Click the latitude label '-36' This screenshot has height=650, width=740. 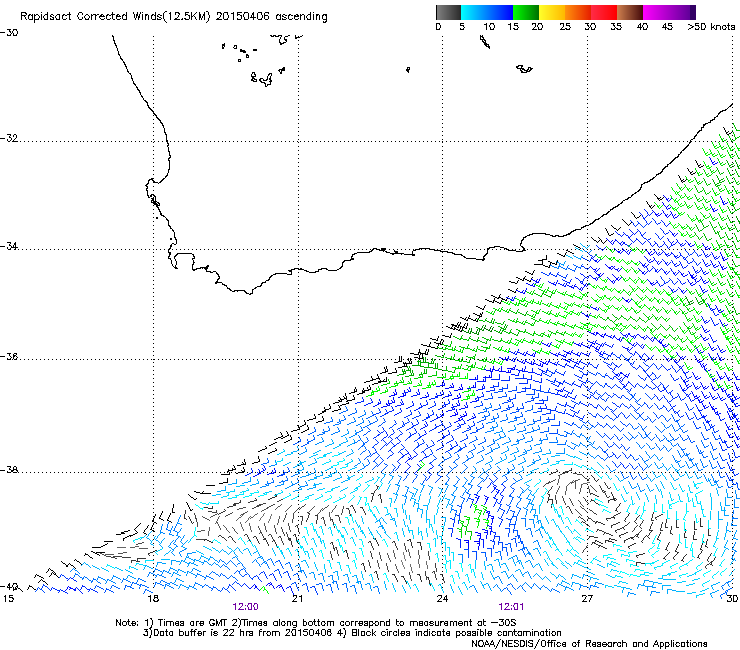9,356
